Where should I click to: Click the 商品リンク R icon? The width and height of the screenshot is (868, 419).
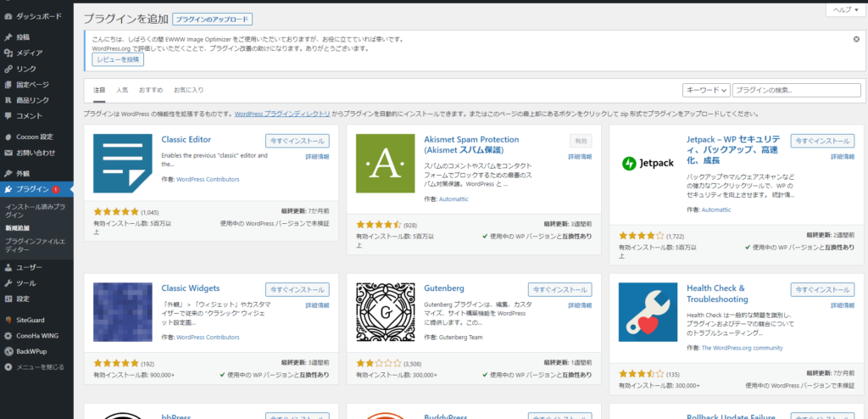(8, 100)
